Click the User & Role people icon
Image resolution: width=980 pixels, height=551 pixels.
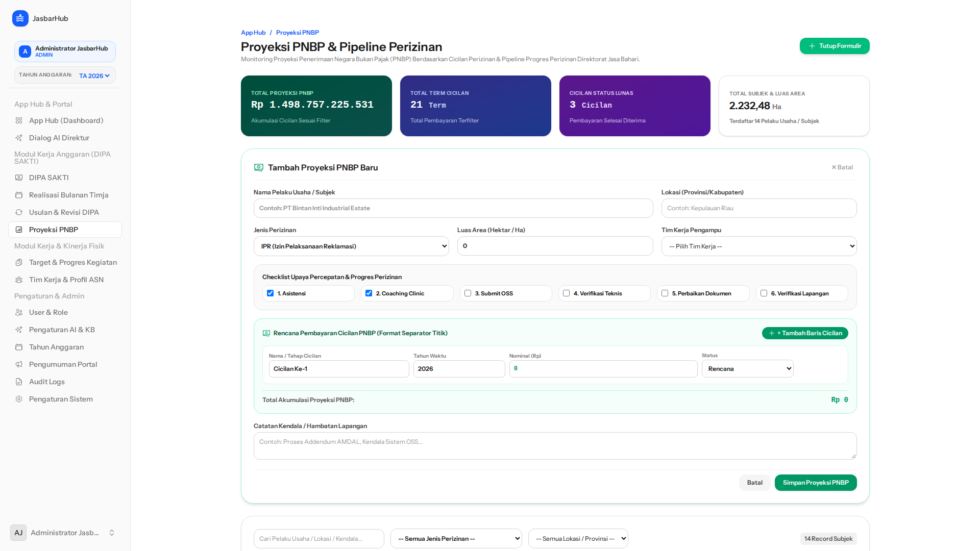19,313
